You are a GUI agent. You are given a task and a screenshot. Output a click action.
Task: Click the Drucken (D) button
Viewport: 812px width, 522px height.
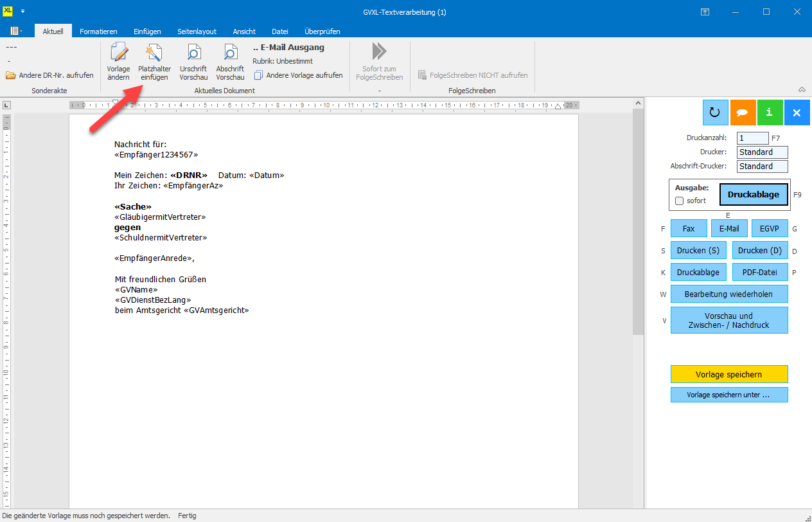point(760,250)
